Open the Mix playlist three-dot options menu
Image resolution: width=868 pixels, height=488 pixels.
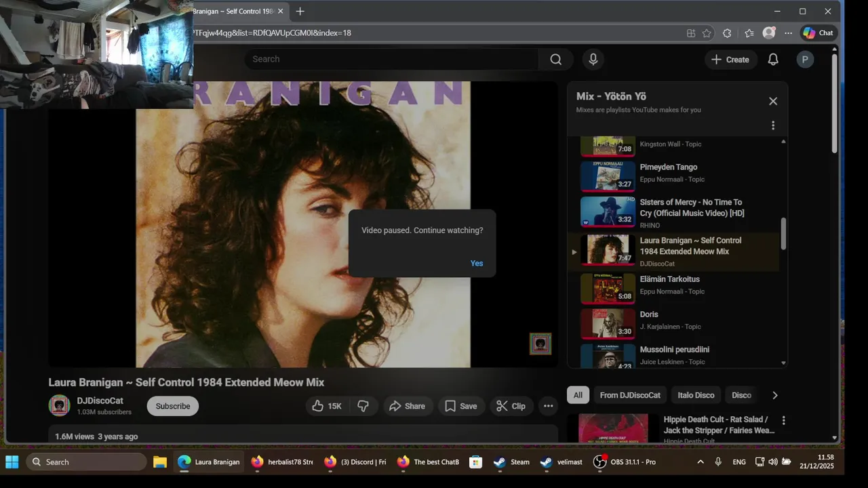773,125
